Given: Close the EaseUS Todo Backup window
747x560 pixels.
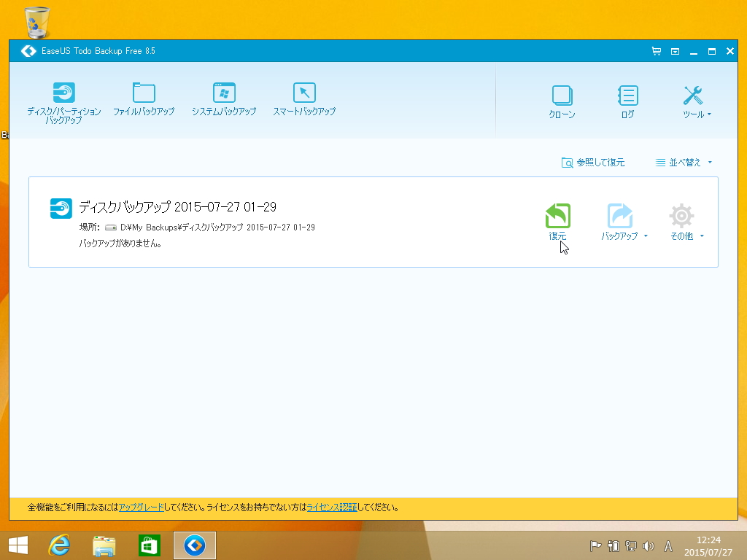Looking at the screenshot, I should 729,51.
